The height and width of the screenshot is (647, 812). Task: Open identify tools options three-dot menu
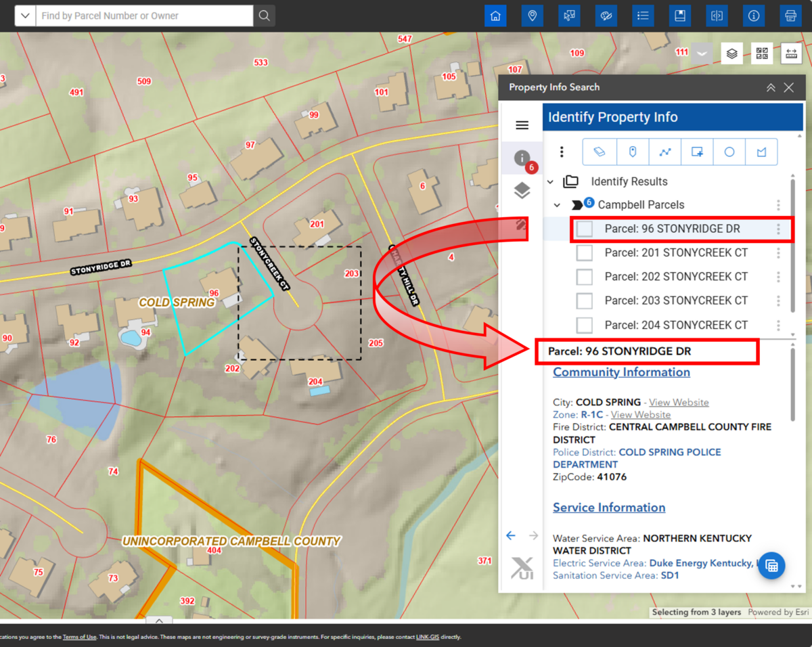(562, 152)
